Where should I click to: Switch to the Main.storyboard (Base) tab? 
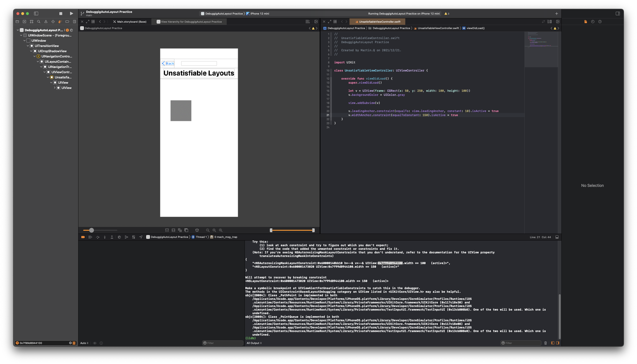click(x=132, y=22)
